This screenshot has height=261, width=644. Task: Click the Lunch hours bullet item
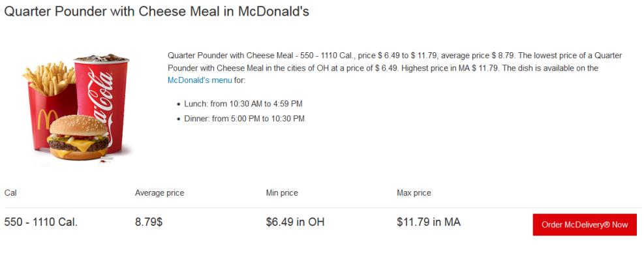243,104
